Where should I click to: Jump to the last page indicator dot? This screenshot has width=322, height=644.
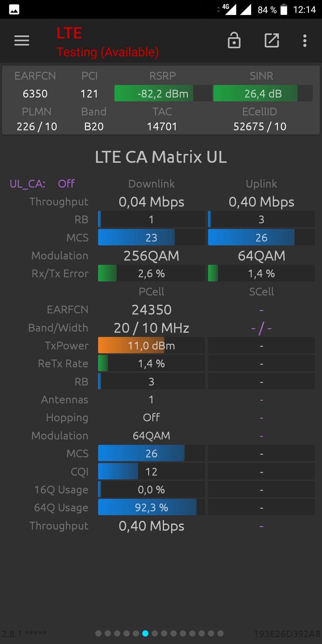(x=220, y=633)
